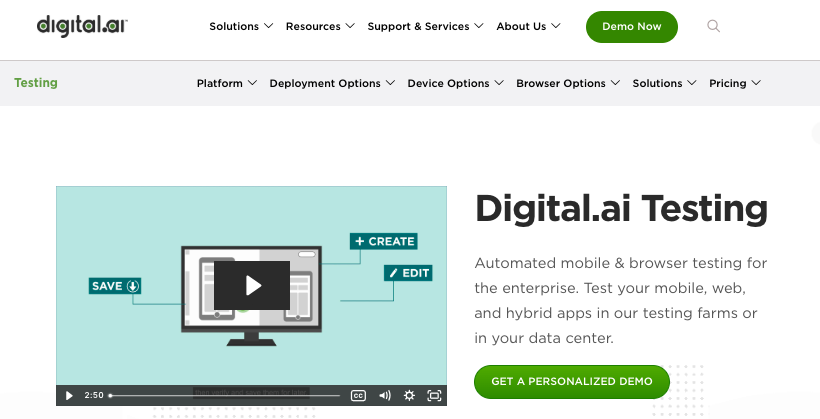Viewport: 820px width, 419px height.
Task: Click the 2:50 video duration text
Action: click(x=94, y=395)
